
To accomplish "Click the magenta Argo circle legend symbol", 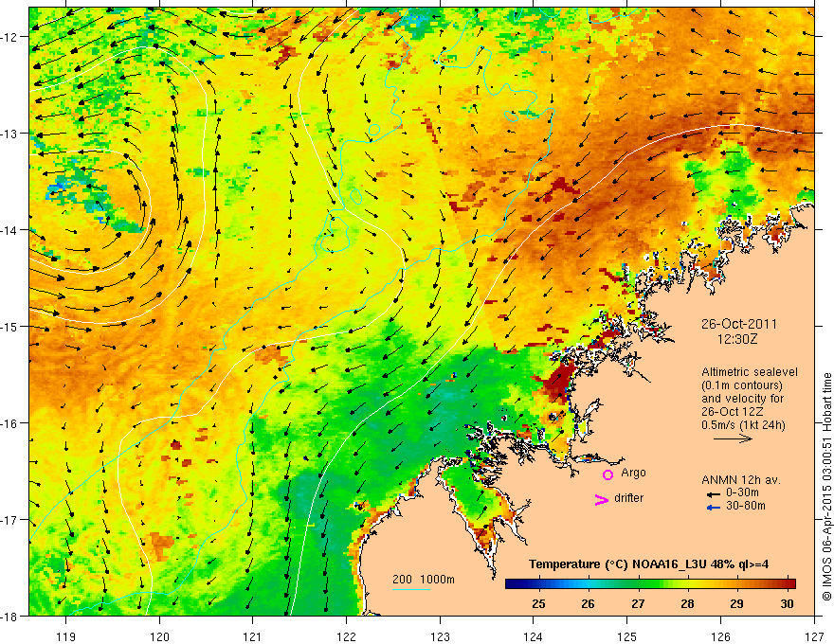I will 607,474.
